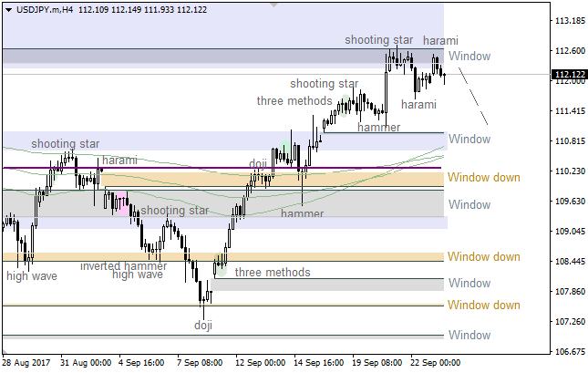Select the 'high wave' label at far left

click(31, 275)
